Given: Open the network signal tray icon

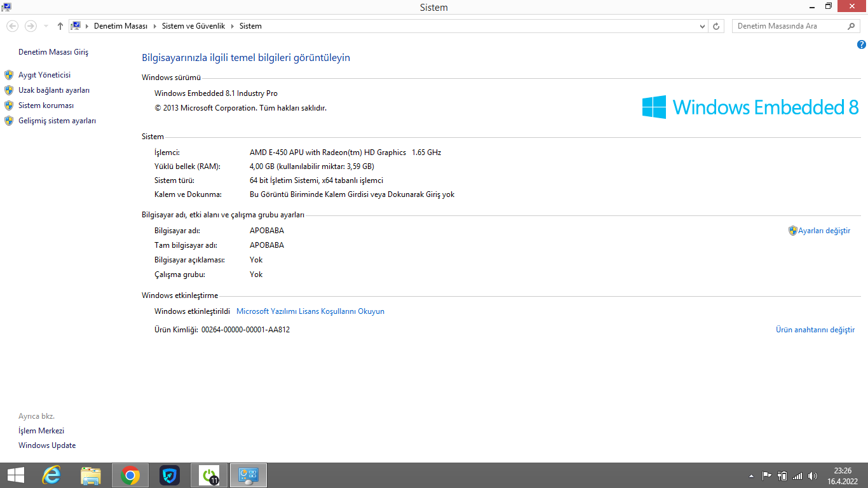Looking at the screenshot, I should click(797, 475).
